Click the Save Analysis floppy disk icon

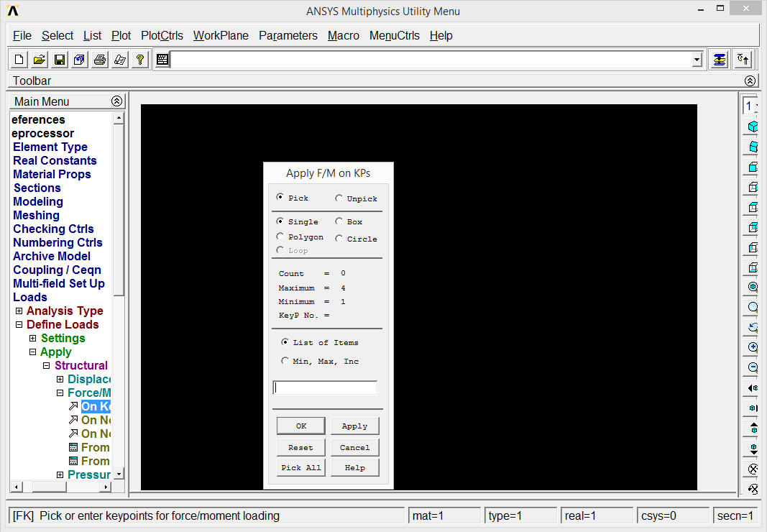point(59,60)
